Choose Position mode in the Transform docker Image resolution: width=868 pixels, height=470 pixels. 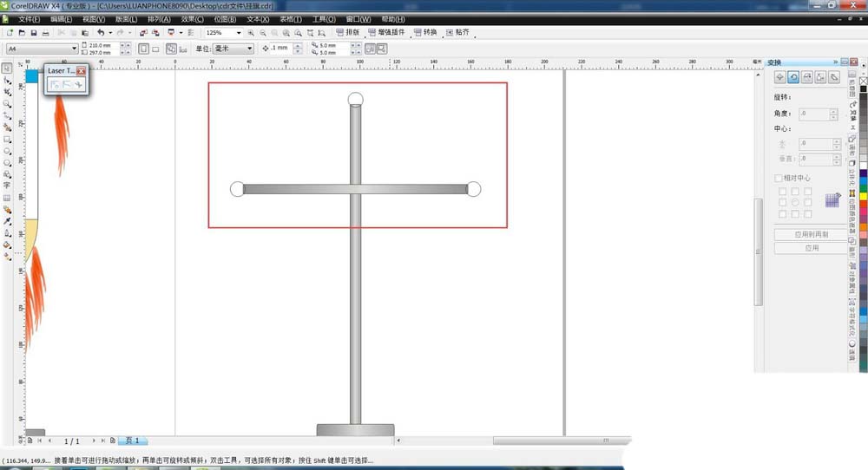pos(780,77)
